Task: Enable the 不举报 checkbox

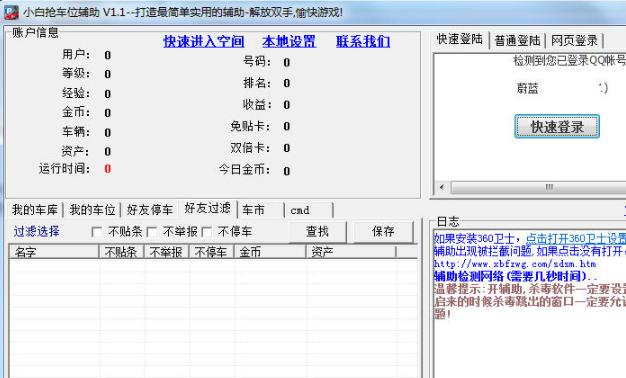Action: (x=152, y=232)
